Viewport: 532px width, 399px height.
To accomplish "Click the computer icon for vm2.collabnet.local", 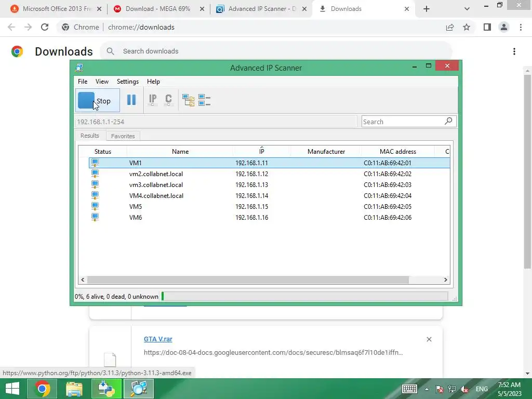I will point(95,174).
